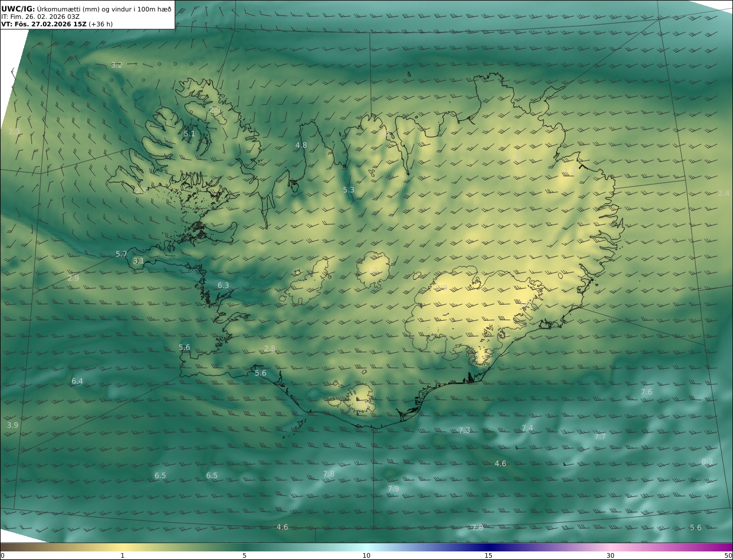Select the 2.4 value label
733x560 pixels.
724,194
